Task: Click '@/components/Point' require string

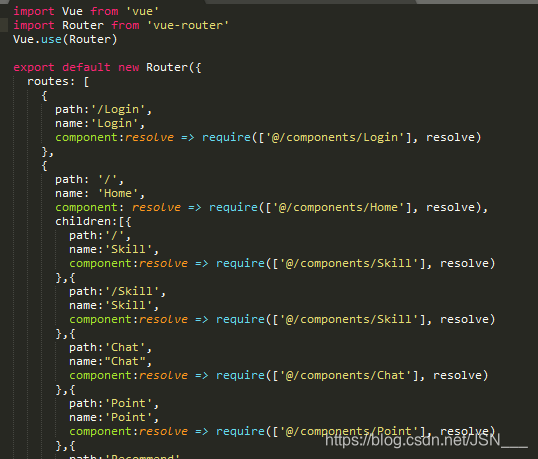Action: tap(349, 432)
